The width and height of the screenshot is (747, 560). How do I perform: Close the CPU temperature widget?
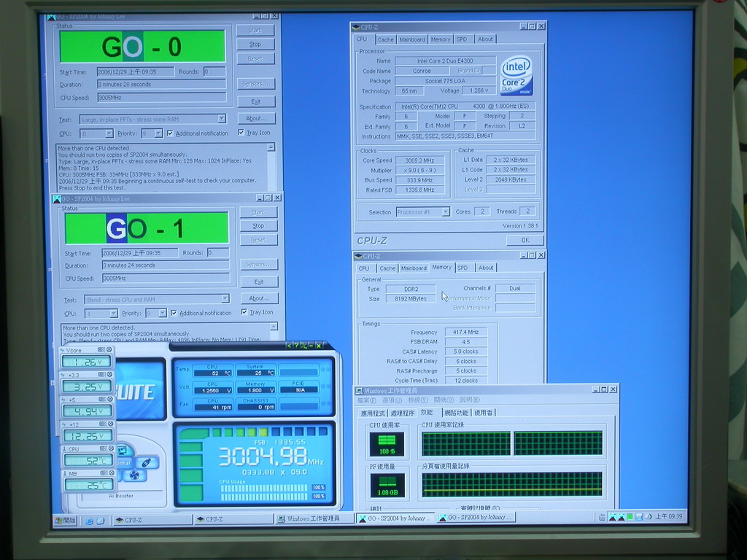111,448
